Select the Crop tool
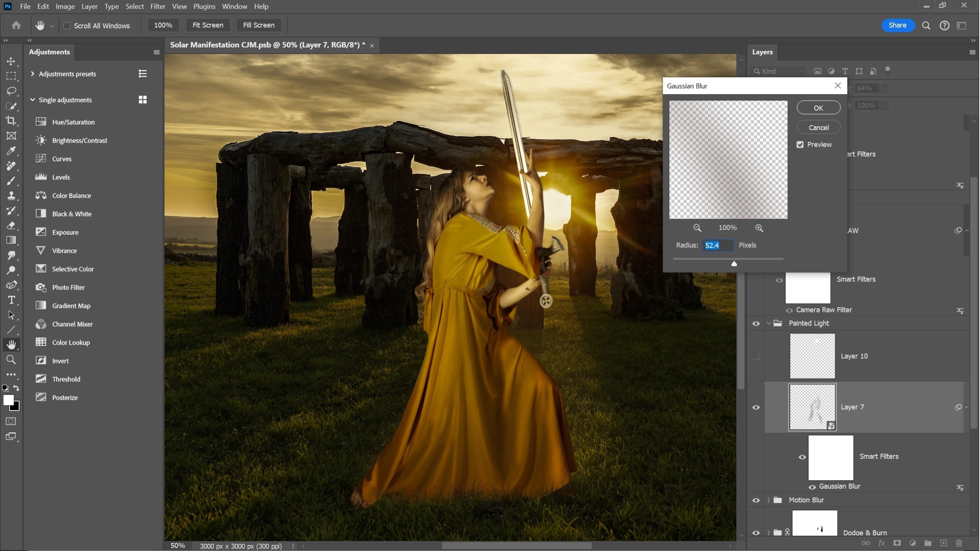Viewport: 980px width, 551px height. 11,121
